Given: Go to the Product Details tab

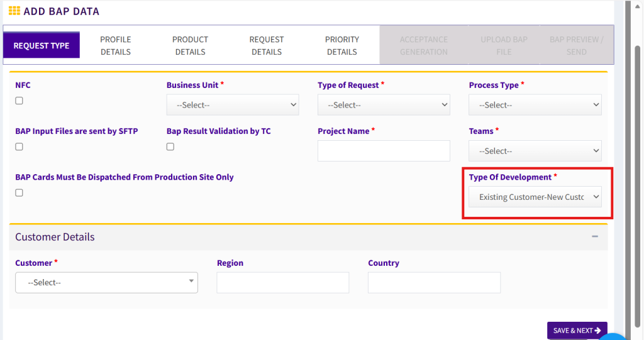Looking at the screenshot, I should point(190,45).
